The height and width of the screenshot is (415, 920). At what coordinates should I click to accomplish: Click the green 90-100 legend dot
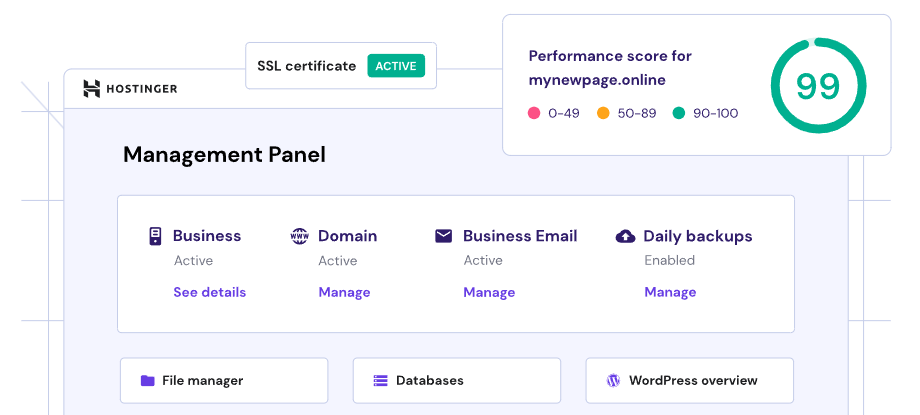tap(679, 113)
